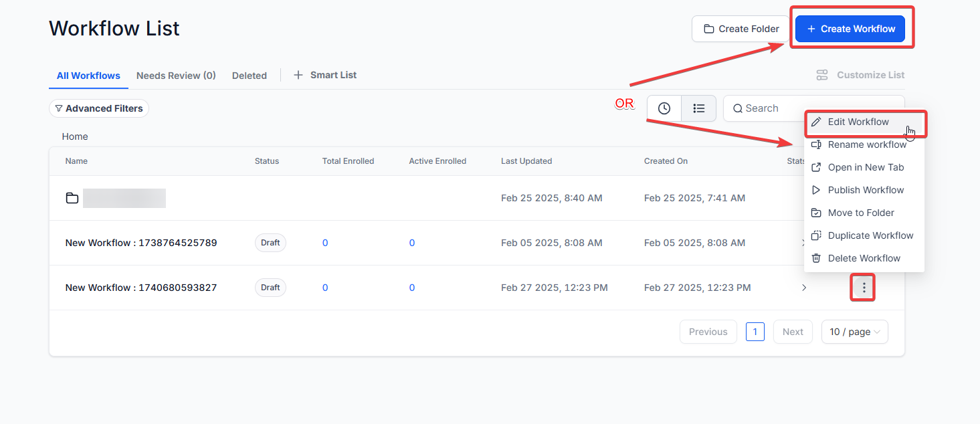Click the three-dot menu for last workflow
The width and height of the screenshot is (980, 424).
(x=864, y=288)
